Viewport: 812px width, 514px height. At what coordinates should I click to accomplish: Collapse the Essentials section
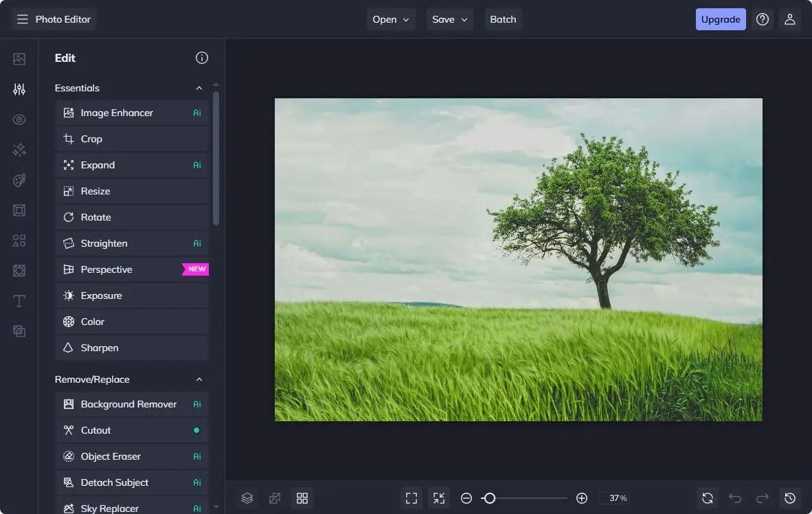[x=199, y=88]
